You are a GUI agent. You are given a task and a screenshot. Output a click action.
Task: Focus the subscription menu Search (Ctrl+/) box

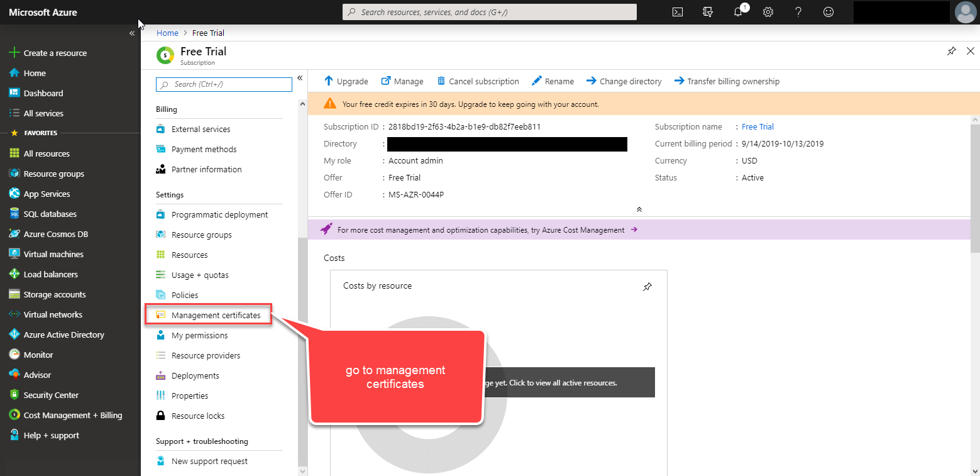click(224, 84)
